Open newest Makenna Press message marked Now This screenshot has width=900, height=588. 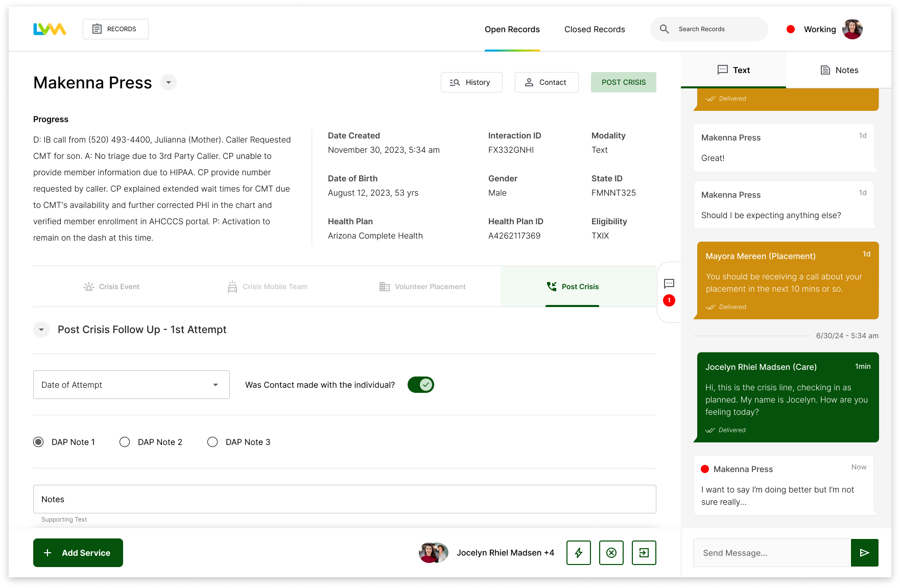coord(784,485)
